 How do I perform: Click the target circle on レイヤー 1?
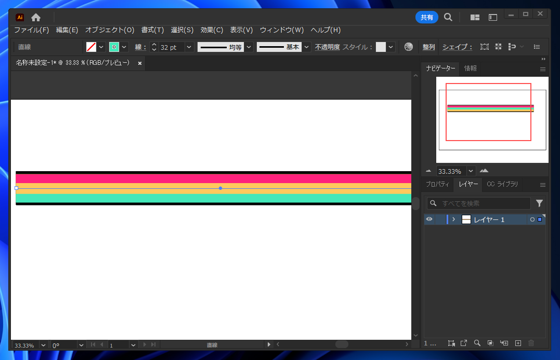[532, 220]
